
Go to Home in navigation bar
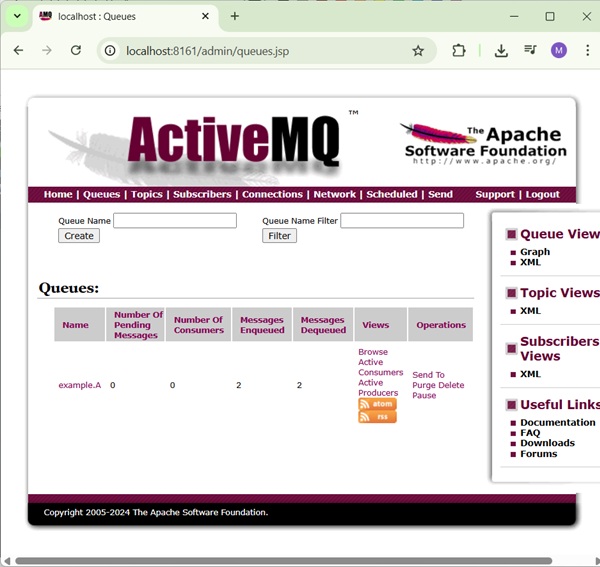point(58,194)
